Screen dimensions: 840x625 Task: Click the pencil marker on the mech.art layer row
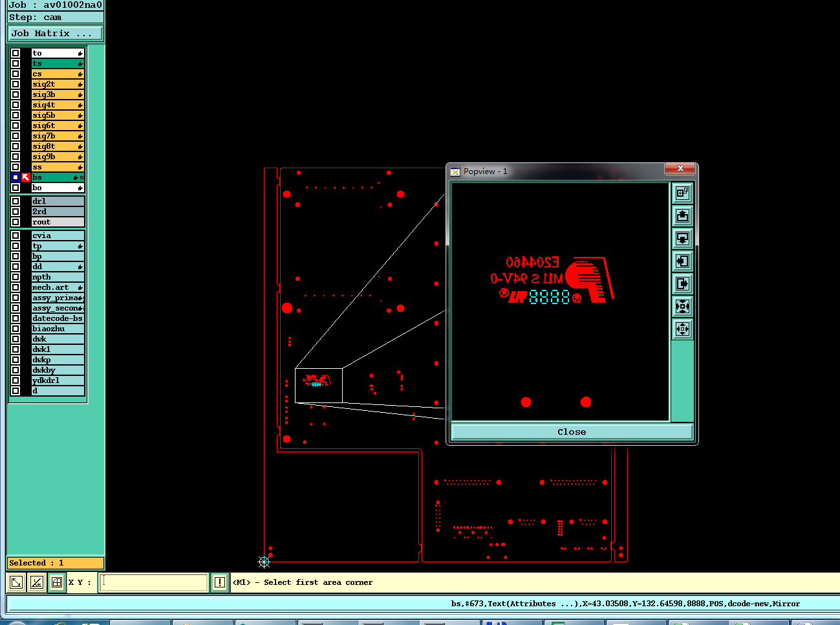tap(80, 287)
